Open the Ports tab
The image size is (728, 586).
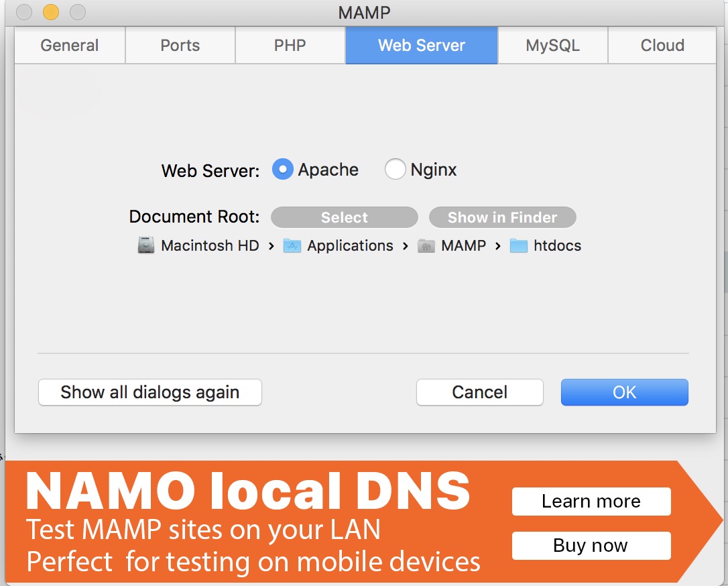point(180,45)
